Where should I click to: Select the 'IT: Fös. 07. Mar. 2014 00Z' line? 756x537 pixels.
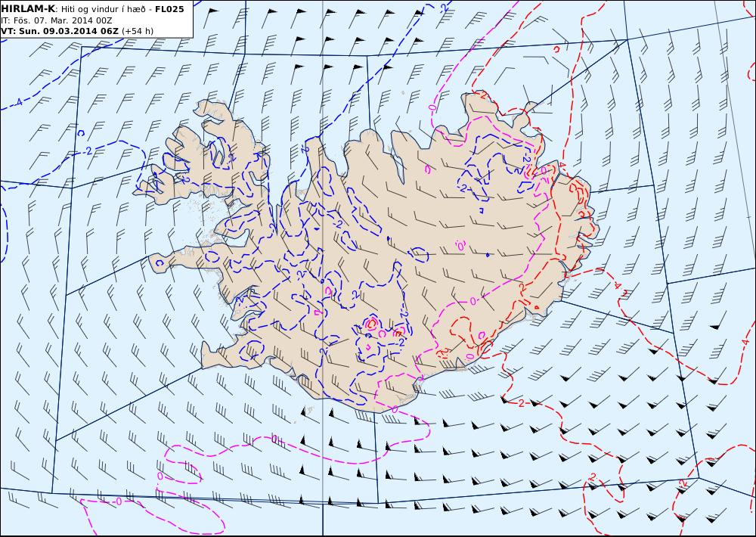coord(57,20)
